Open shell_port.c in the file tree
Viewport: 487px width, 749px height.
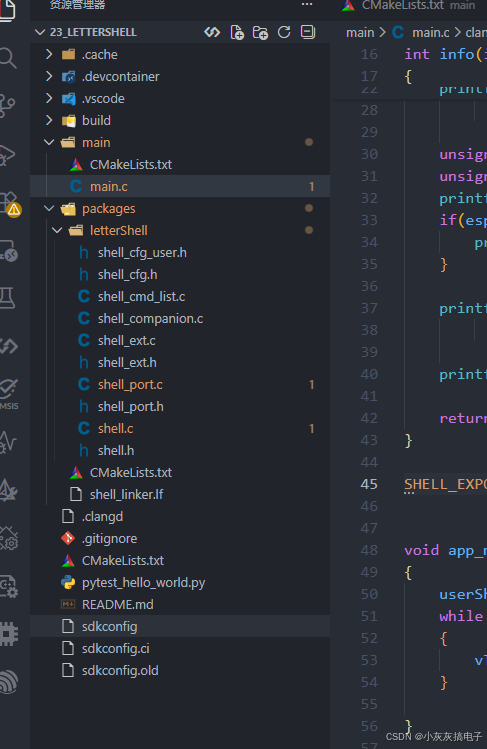180,385
